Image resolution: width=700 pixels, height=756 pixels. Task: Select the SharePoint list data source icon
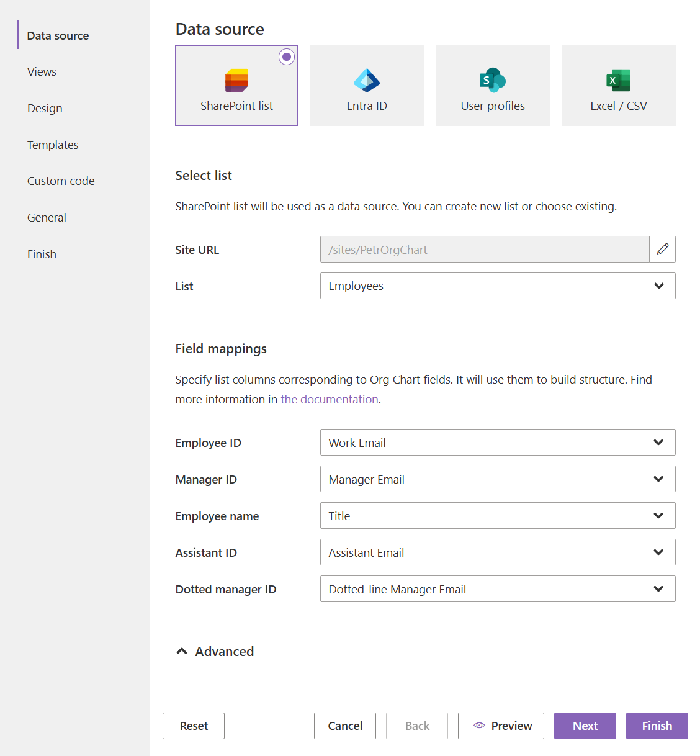[236, 80]
